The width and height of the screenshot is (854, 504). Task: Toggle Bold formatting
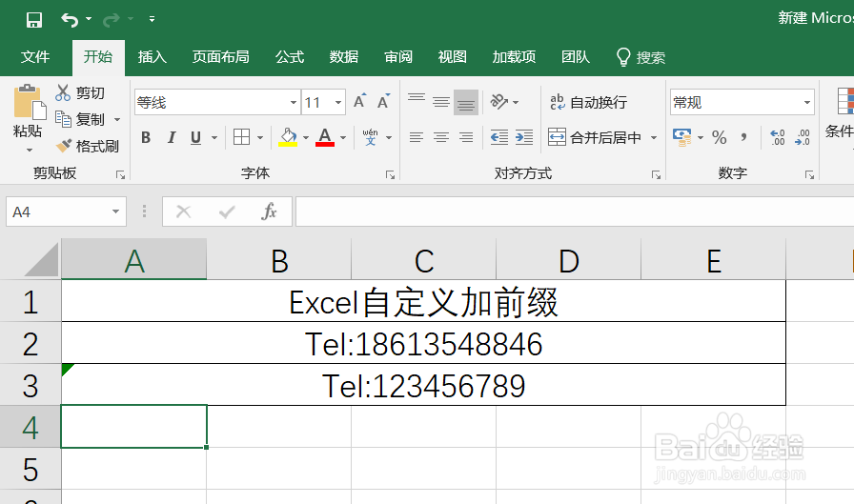pyautogui.click(x=146, y=138)
